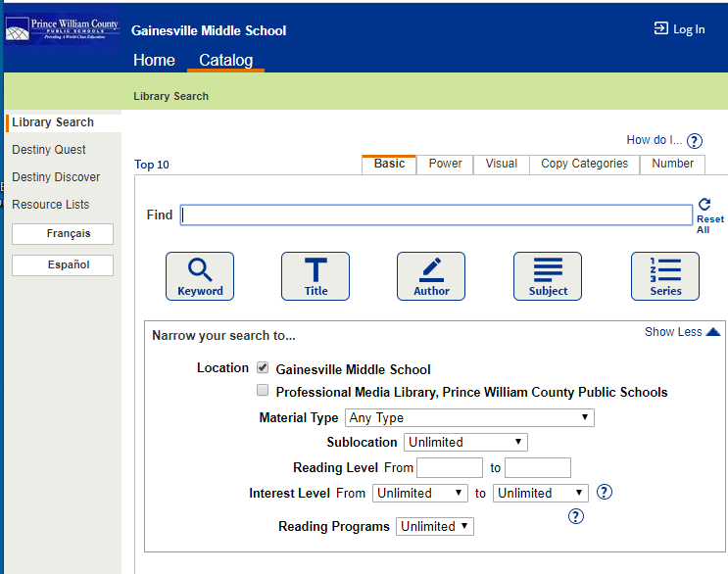The height and width of the screenshot is (574, 728).
Task: Check Professional Media Library location
Action: [x=263, y=390]
